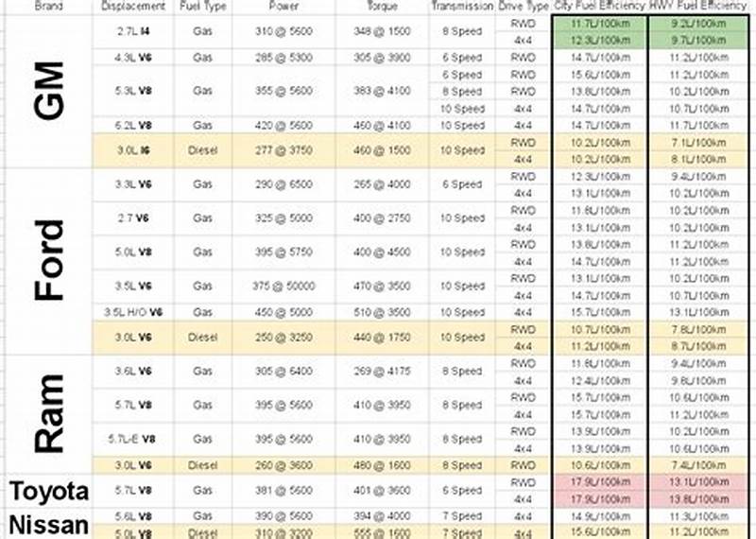The image size is (756, 539).
Task: Click the 14.9L/100km city efficiency cell
Action: tap(600, 516)
